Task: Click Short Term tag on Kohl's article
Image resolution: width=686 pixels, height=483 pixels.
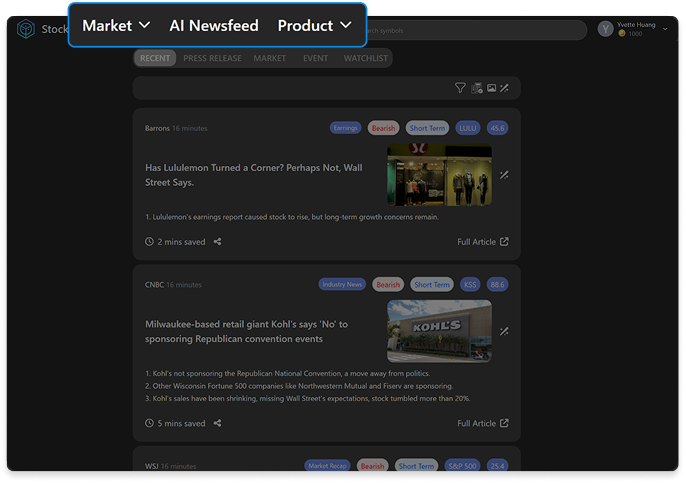Action: [x=432, y=284]
